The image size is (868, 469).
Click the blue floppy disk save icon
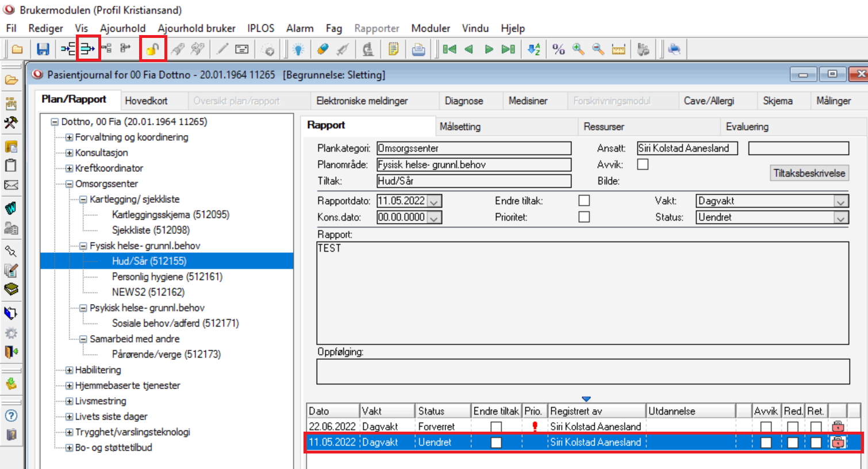[x=43, y=49]
